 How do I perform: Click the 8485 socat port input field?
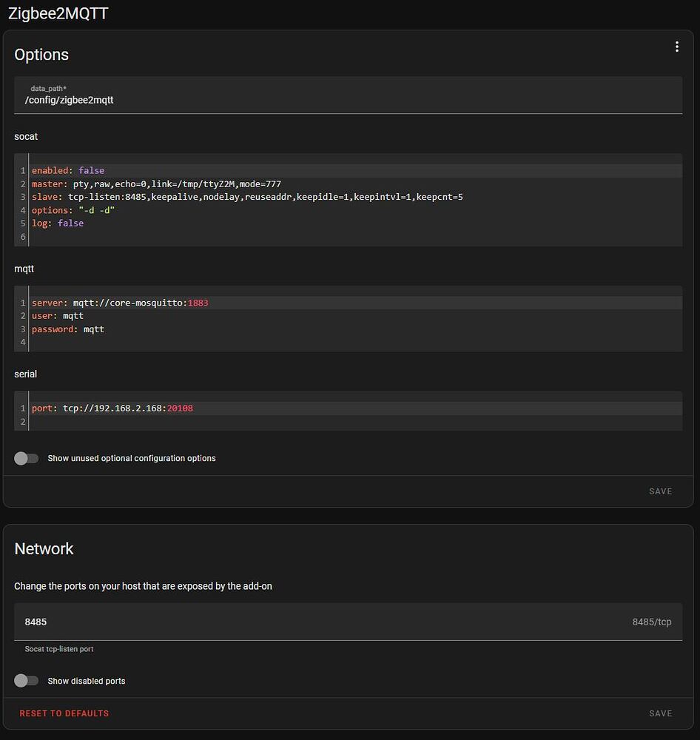tap(349, 622)
